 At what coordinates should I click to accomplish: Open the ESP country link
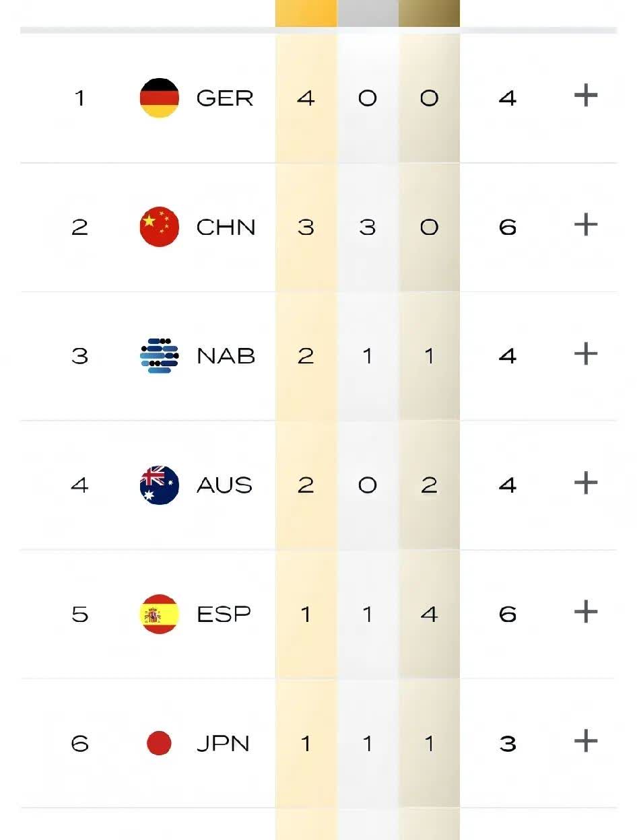[x=224, y=615]
